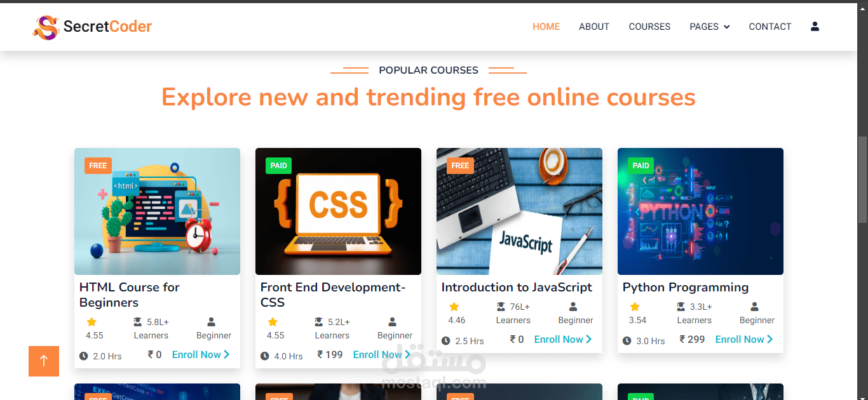The image size is (868, 400).
Task: Open the CSS laptop course thumbnail
Action: pos(338,211)
